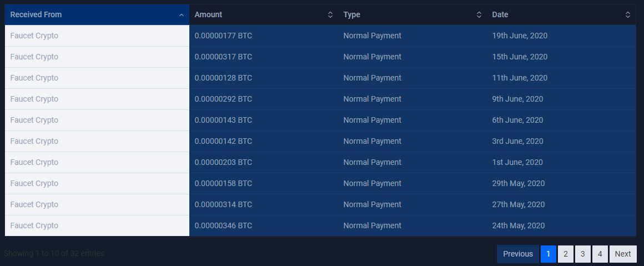Select date 9th June, 2020
644x266 pixels.
(x=517, y=99)
